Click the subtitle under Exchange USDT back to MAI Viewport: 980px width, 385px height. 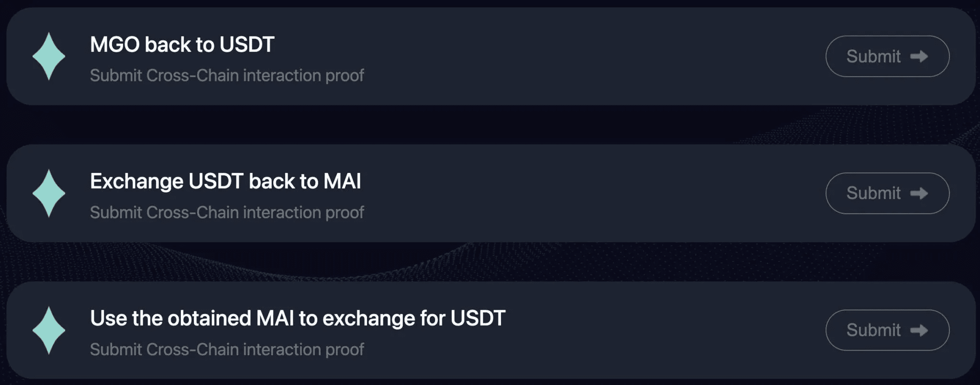(x=227, y=213)
